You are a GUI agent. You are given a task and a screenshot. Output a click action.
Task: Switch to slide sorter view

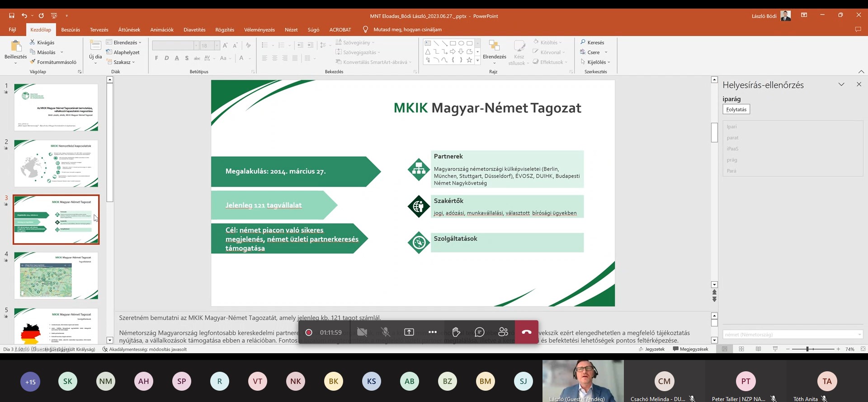[x=741, y=349]
